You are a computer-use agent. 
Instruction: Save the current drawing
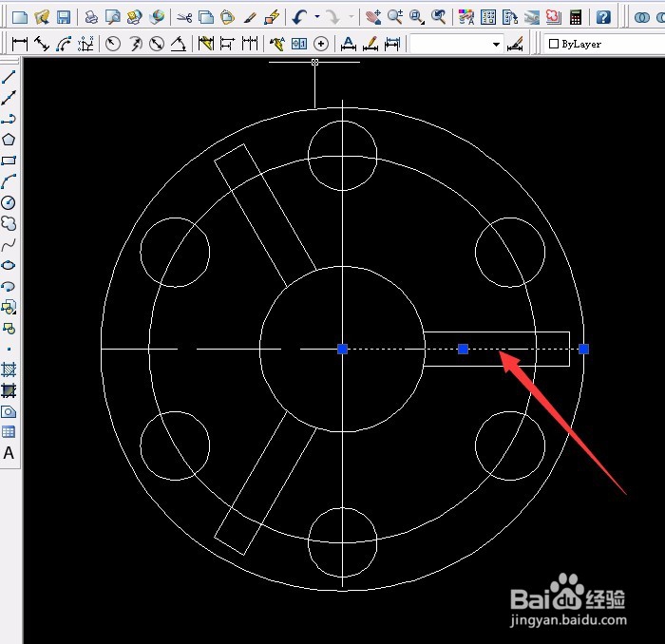(x=64, y=17)
